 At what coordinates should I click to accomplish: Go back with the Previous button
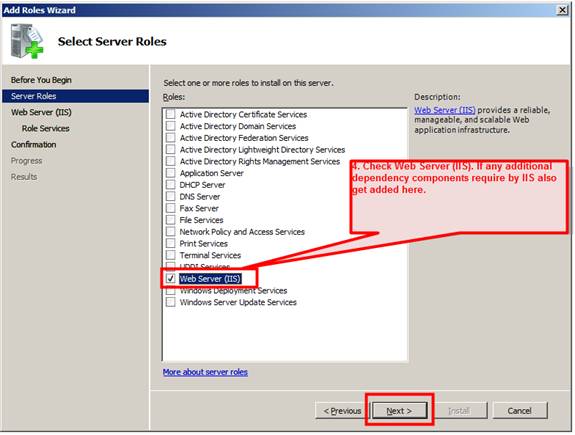(342, 411)
